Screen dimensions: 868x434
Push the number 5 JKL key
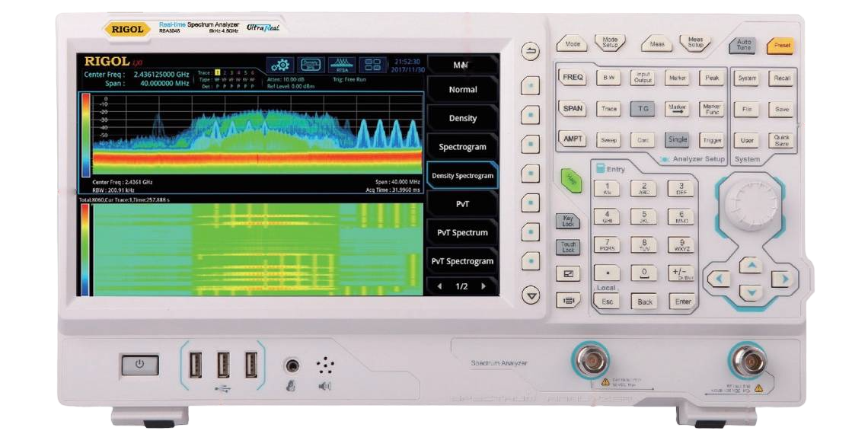(x=643, y=216)
